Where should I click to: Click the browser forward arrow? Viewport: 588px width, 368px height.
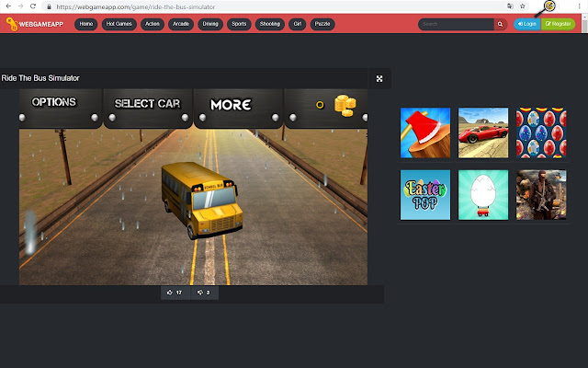tap(20, 6)
